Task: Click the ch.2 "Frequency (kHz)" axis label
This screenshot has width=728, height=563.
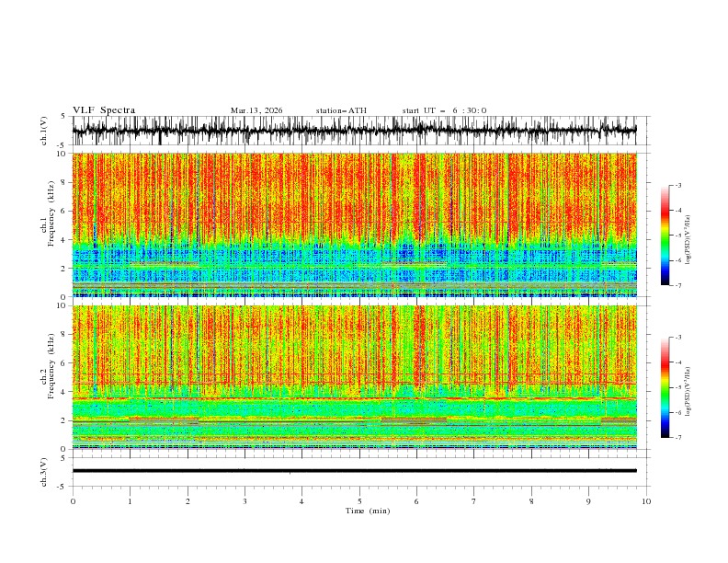Action: (51, 365)
